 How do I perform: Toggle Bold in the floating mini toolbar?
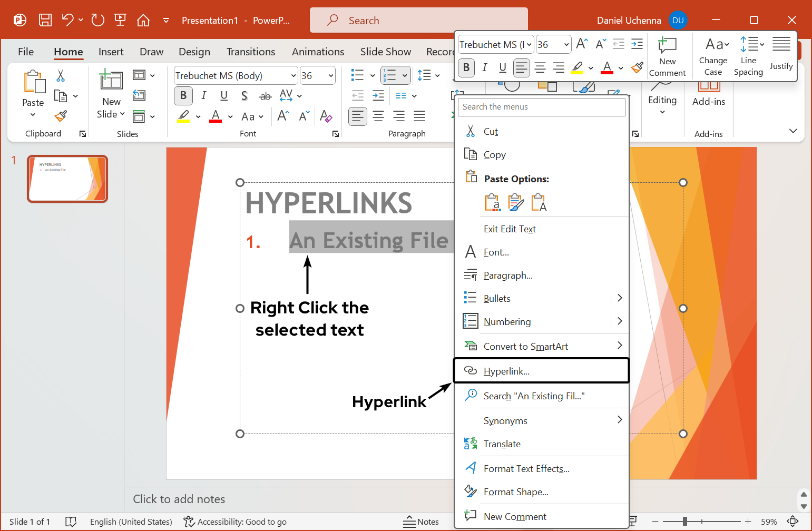[x=466, y=68]
